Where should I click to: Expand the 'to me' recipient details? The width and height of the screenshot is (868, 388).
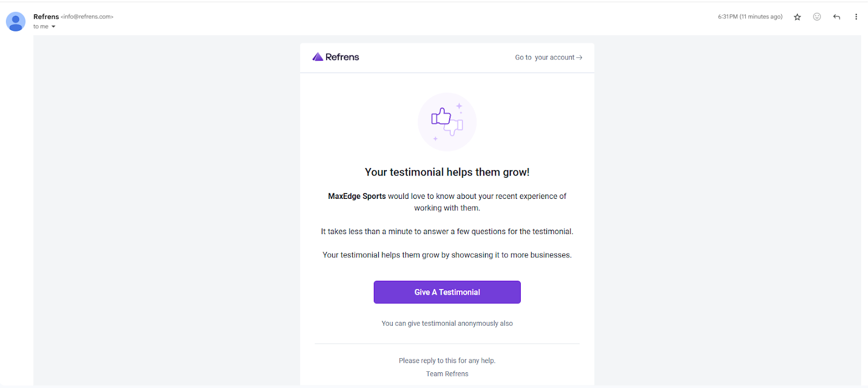coord(53,27)
